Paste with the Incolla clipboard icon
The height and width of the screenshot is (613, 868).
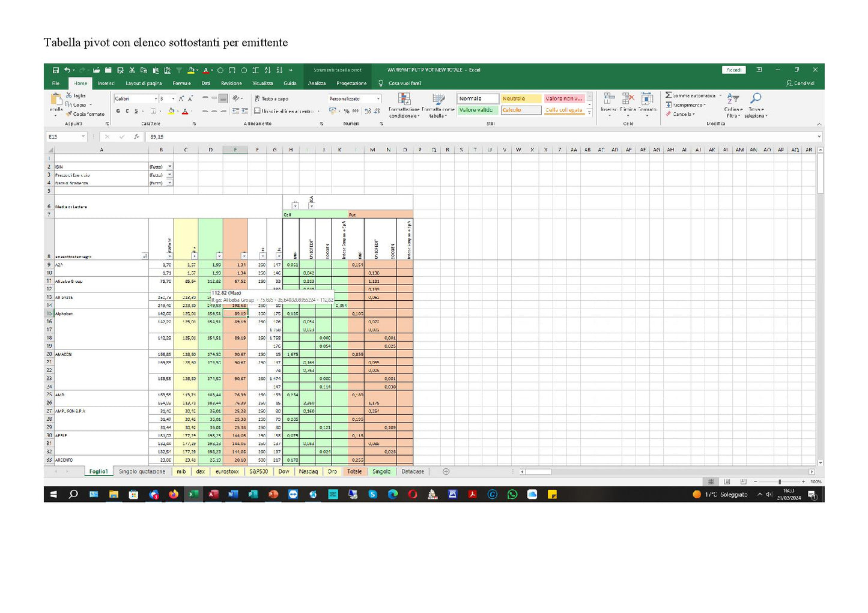56,102
